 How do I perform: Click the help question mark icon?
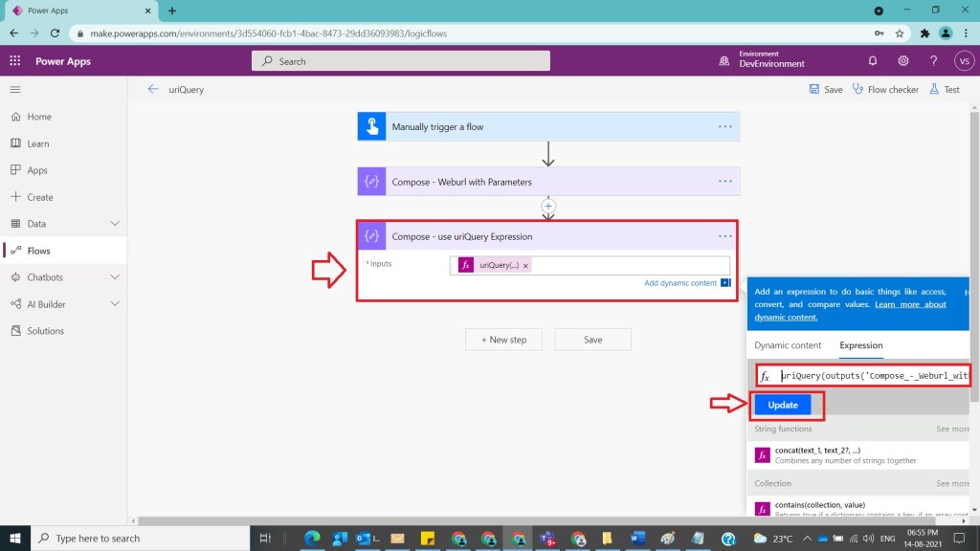click(933, 61)
